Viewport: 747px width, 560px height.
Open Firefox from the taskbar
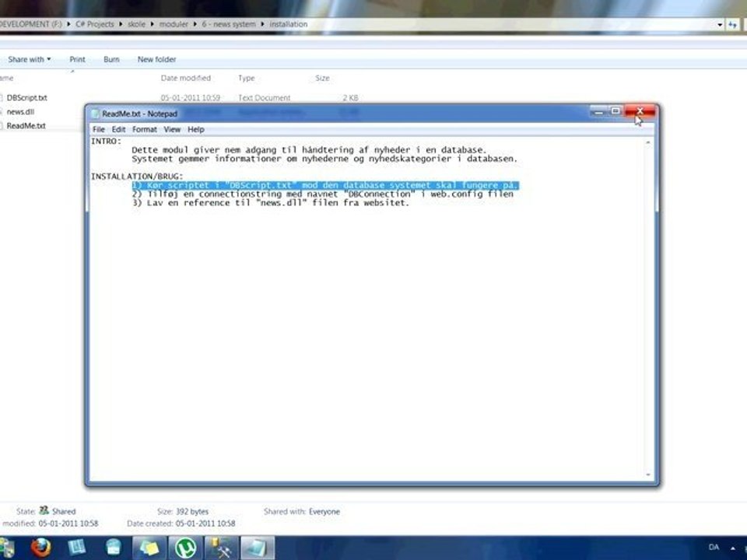pyautogui.click(x=41, y=547)
